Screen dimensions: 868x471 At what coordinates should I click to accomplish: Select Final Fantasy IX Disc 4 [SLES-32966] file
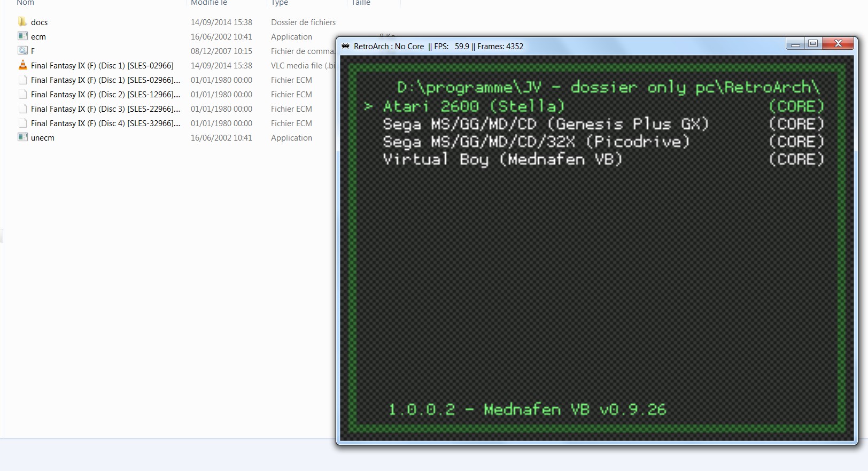click(x=105, y=123)
